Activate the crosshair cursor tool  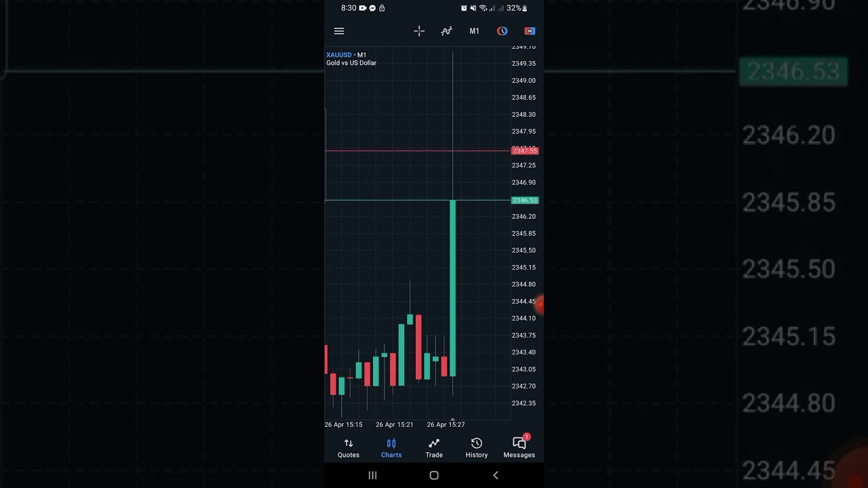coord(419,31)
